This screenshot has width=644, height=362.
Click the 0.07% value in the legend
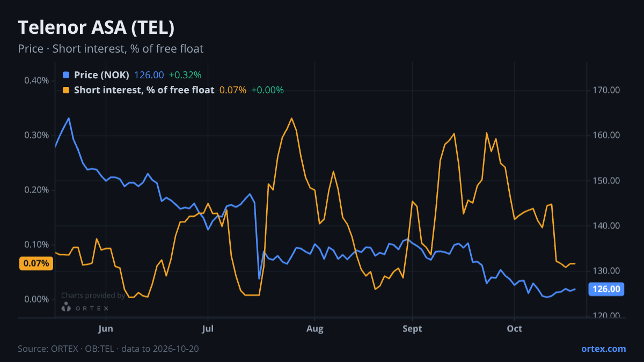click(x=233, y=90)
